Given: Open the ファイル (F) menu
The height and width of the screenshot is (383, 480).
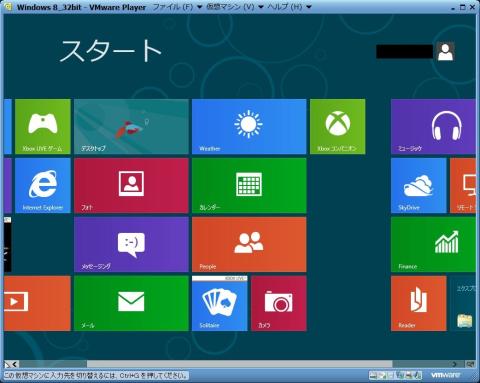Looking at the screenshot, I should pyautogui.click(x=177, y=7).
